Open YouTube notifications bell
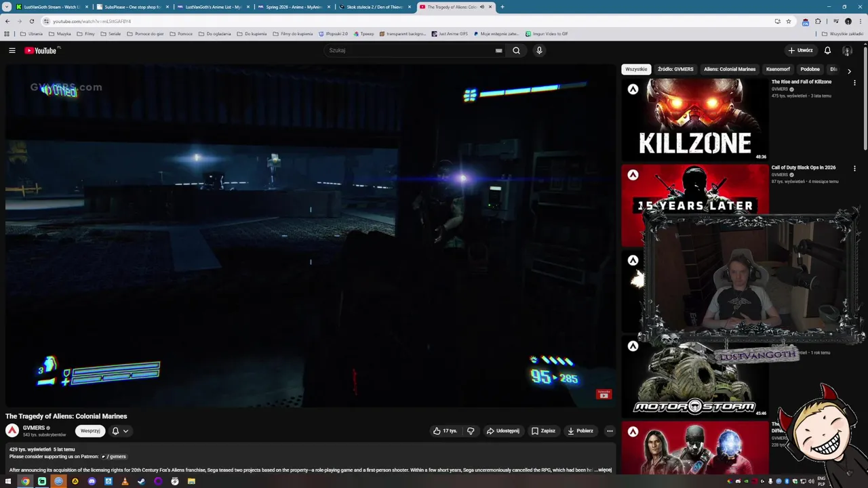Screen dimensions: 868x488 point(827,50)
